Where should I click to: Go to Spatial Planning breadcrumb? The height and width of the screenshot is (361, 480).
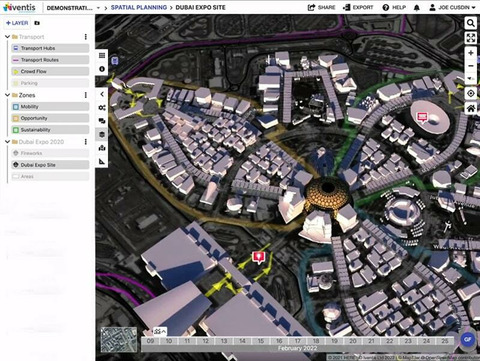139,7
